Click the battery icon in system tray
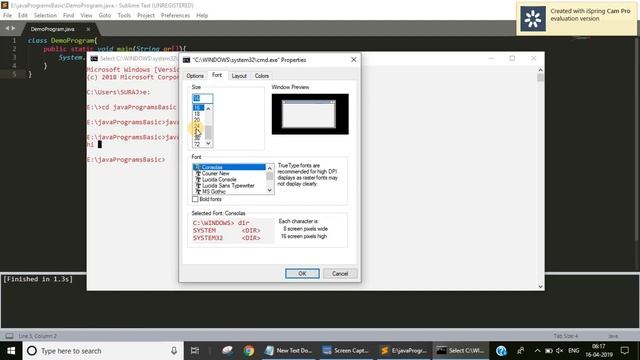The width and height of the screenshot is (640, 360). coord(549,351)
